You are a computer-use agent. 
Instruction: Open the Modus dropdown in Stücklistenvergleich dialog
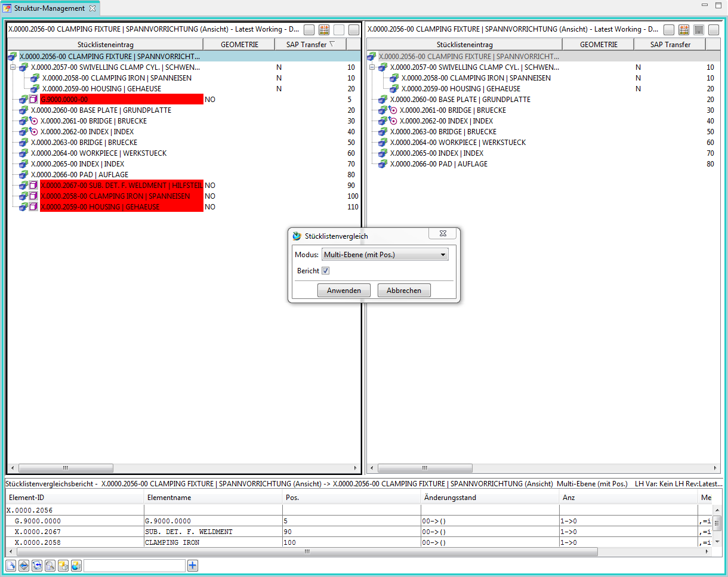tap(385, 255)
